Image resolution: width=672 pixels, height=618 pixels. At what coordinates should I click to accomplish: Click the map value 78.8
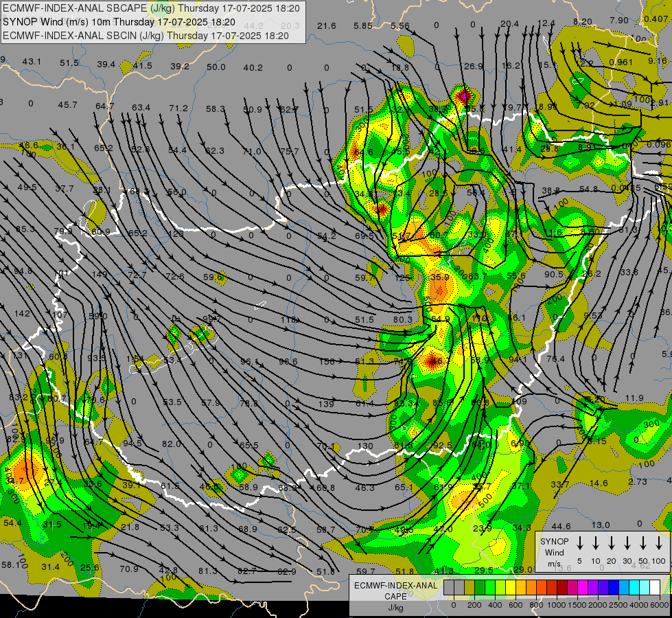pos(248,404)
